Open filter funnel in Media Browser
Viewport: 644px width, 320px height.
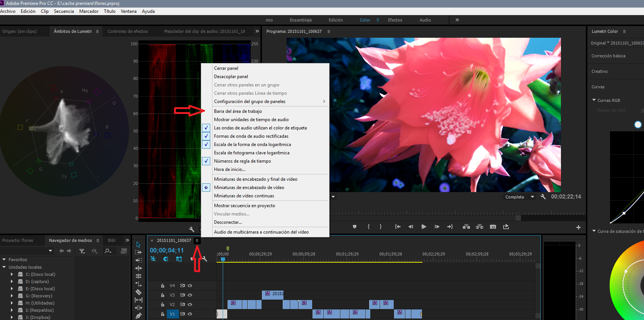click(82, 251)
